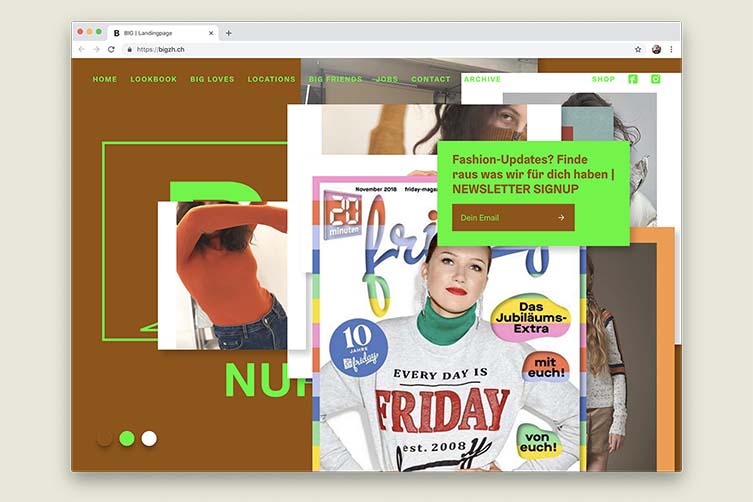Reload the page using the refresh icon
753x502 pixels.
111,49
